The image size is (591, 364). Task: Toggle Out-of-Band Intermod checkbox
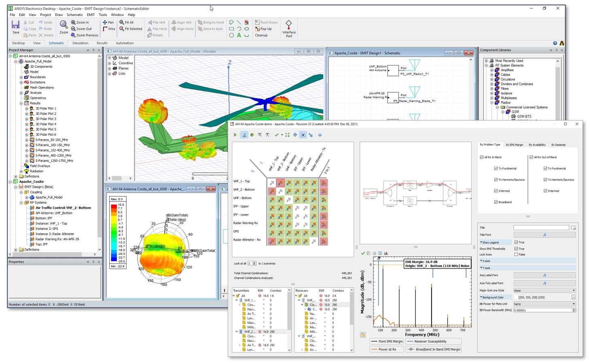click(x=545, y=191)
